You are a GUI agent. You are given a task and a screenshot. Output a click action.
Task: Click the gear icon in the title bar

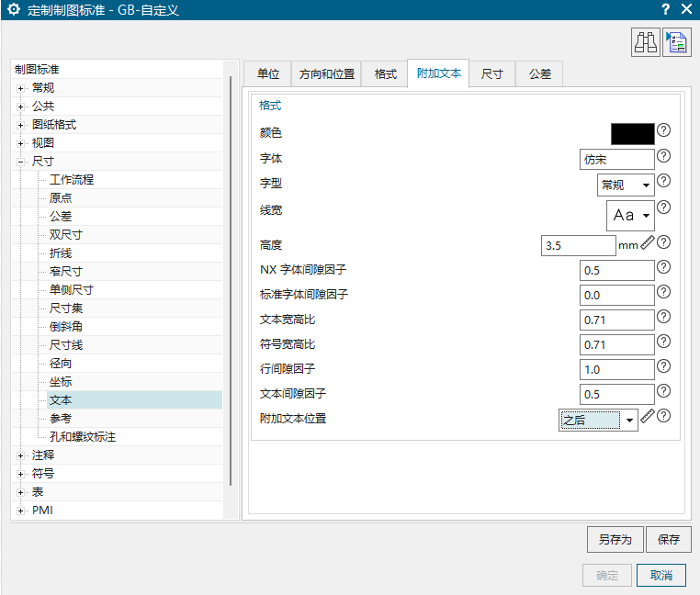click(14, 9)
